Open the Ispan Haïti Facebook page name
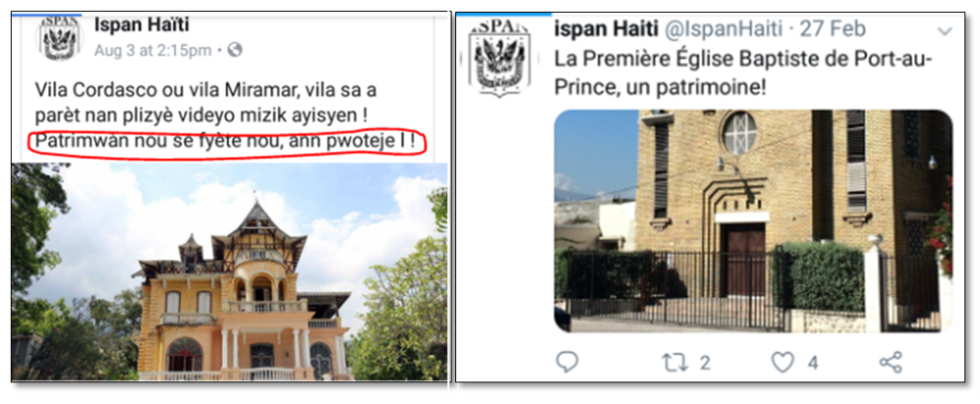The height and width of the screenshot is (404, 980). click(x=142, y=26)
